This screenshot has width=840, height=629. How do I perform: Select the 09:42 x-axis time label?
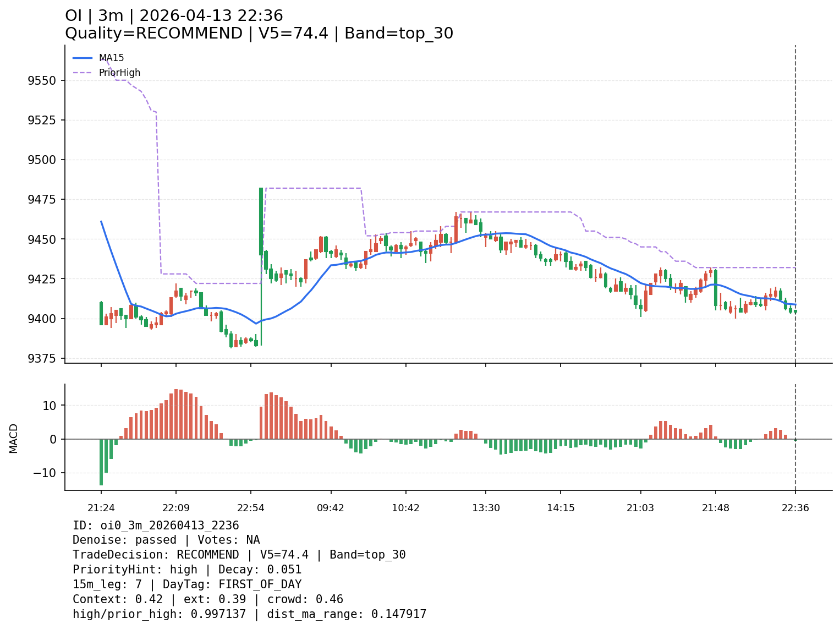click(x=331, y=508)
